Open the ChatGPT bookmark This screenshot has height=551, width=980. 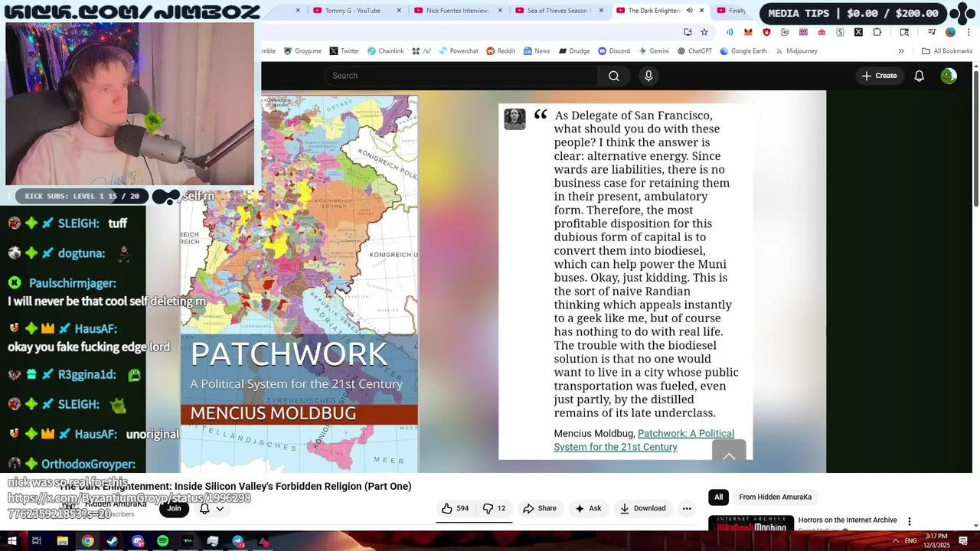pos(694,51)
